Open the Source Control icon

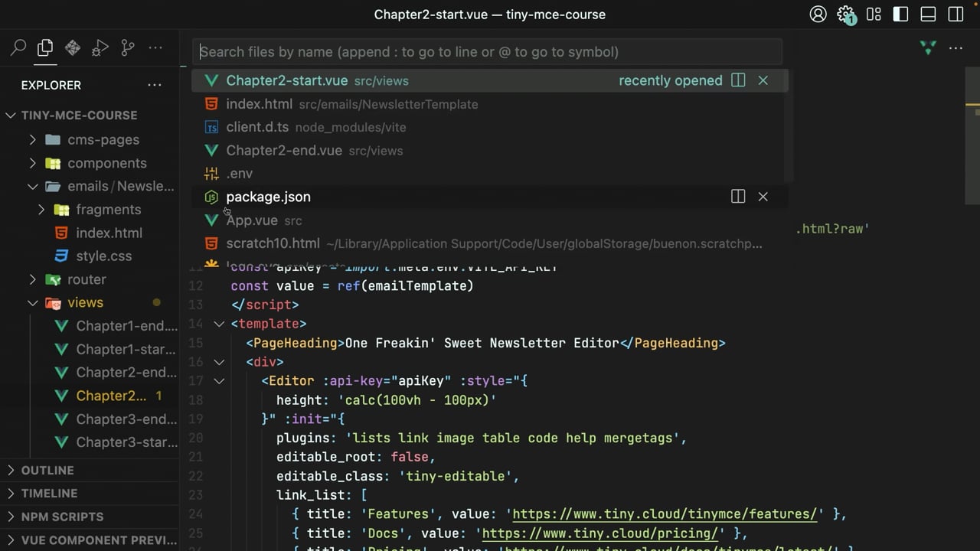[128, 48]
